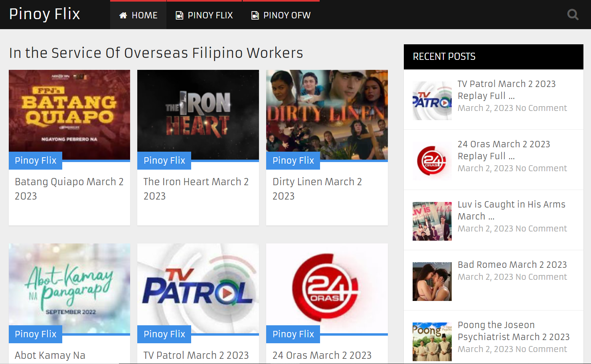Click the Abot-Kamay Na Pangarap thumbnail

coord(69,288)
